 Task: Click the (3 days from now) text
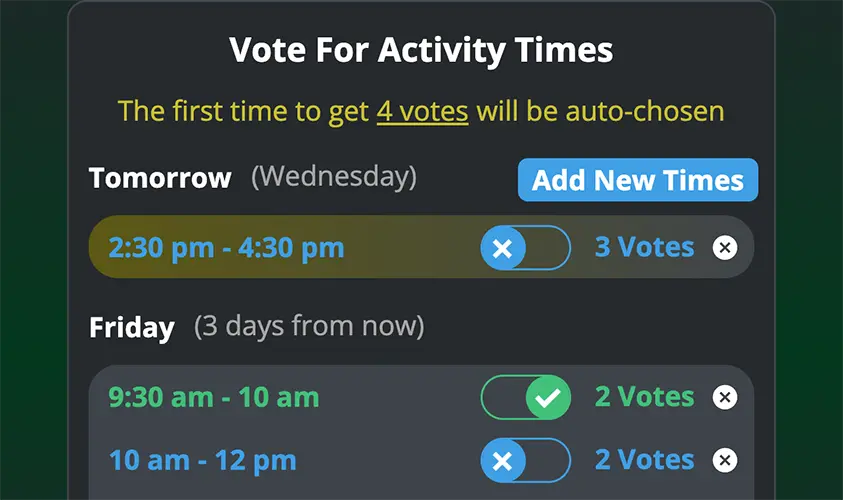(309, 326)
